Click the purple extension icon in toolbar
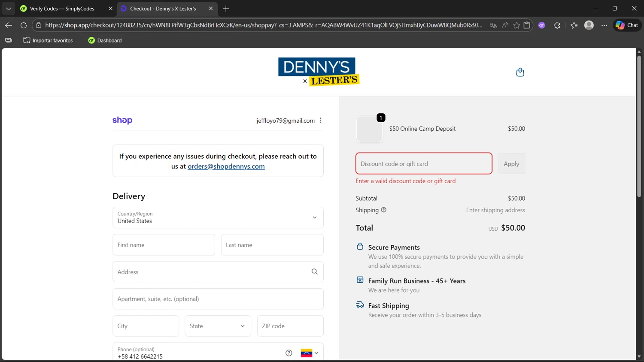The image size is (644, 362). [542, 25]
